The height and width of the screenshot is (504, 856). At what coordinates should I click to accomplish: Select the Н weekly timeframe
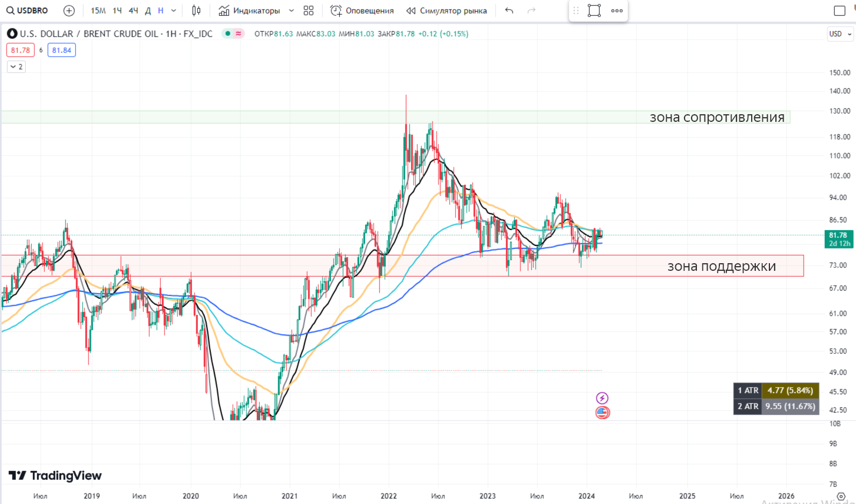click(x=160, y=11)
